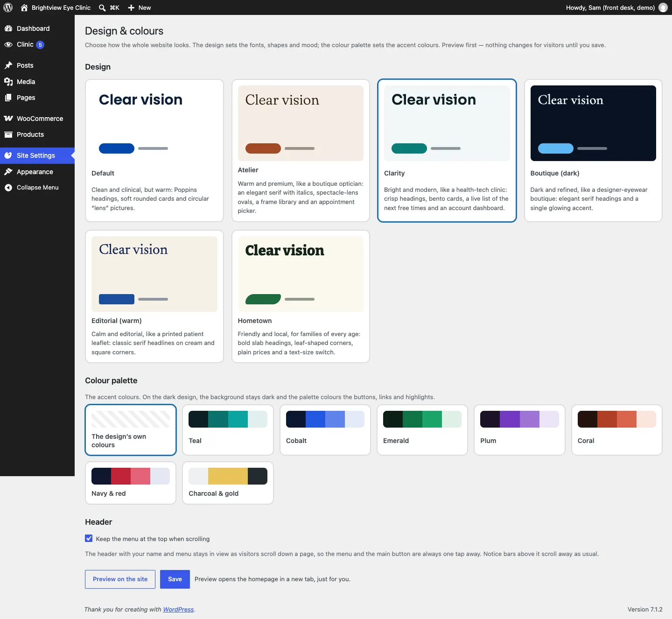Screen dimensions: 672x619
Task: Open the Appearance menu item label
Action: (35, 172)
